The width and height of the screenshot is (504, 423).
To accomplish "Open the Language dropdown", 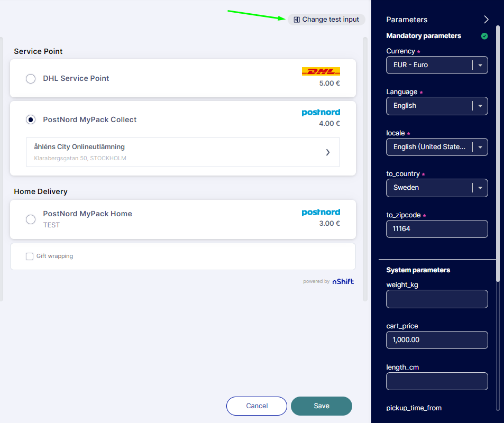I will click(480, 106).
